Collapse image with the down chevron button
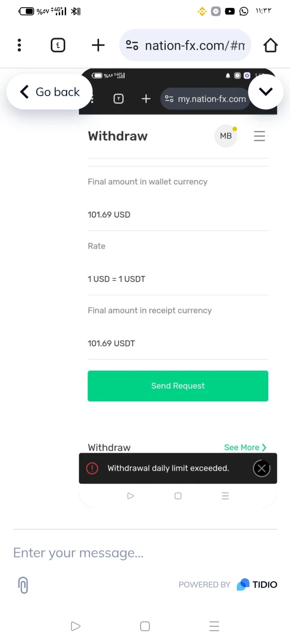The height and width of the screenshot is (644, 290). 266,92
